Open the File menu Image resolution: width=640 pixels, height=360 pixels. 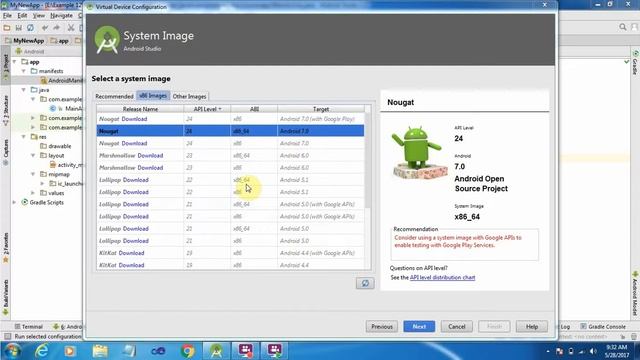pos(7,16)
